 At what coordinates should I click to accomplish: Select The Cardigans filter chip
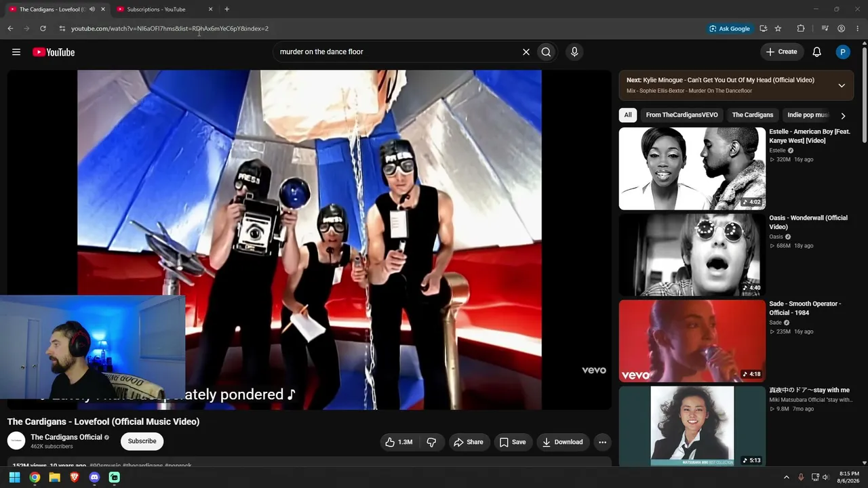point(753,115)
